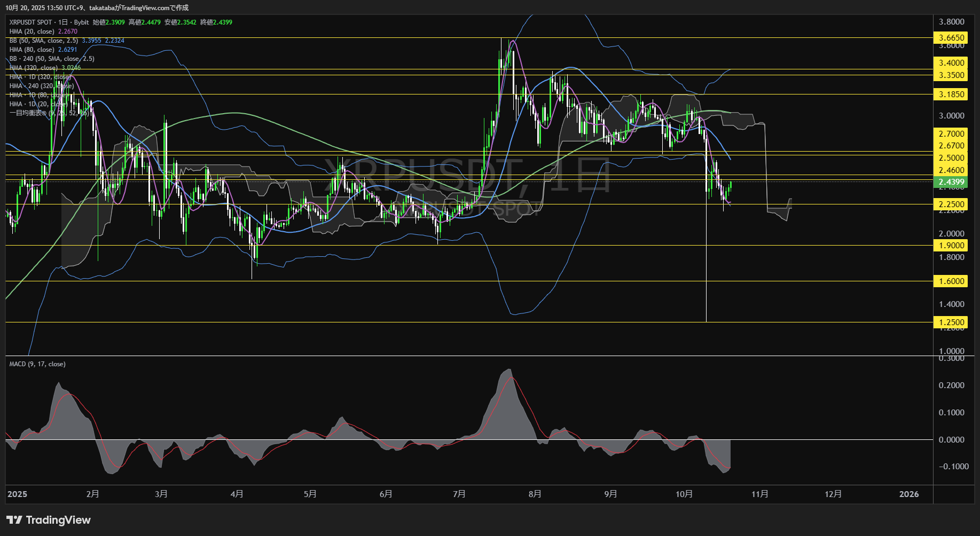
Task: Select the BB (50, SMA, close, 2.5) legend
Action: 44,41
